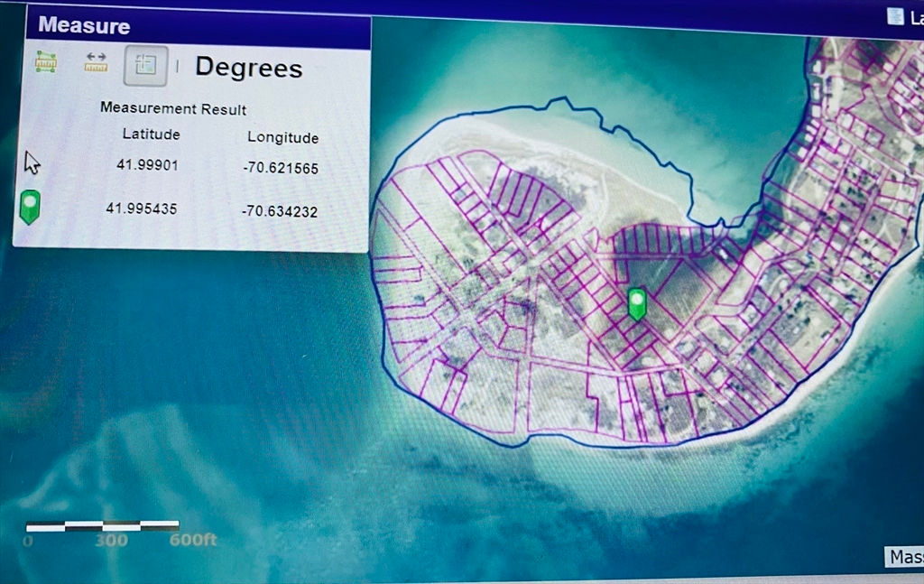The image size is (924, 584).
Task: Select the pinned longitude -70.634232
Action: point(280,211)
